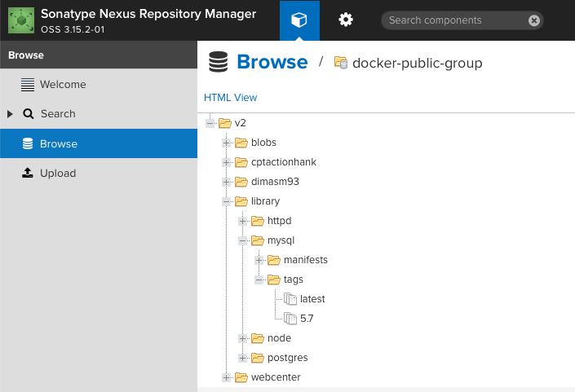Click the mysql folder icon
This screenshot has height=392, width=575.
point(258,240)
